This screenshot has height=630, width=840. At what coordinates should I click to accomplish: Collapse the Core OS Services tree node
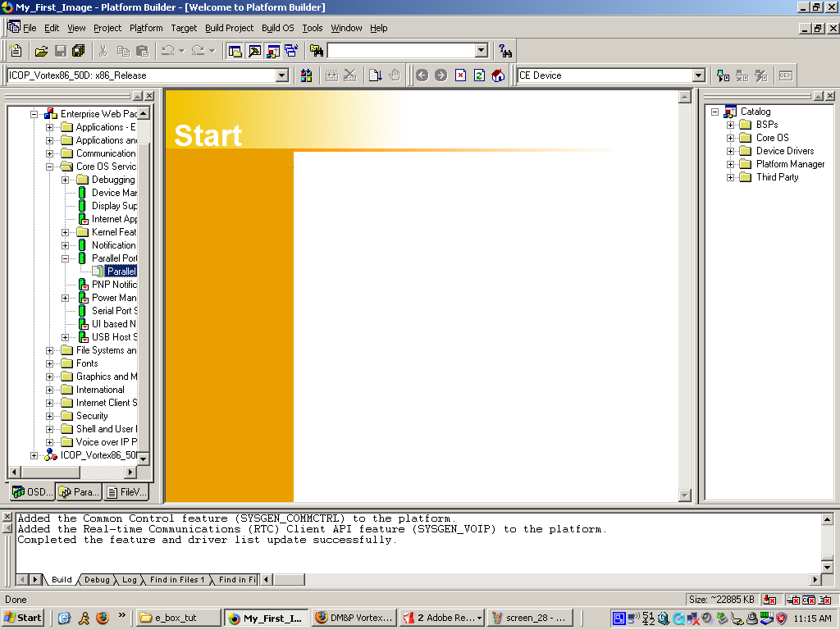point(50,167)
